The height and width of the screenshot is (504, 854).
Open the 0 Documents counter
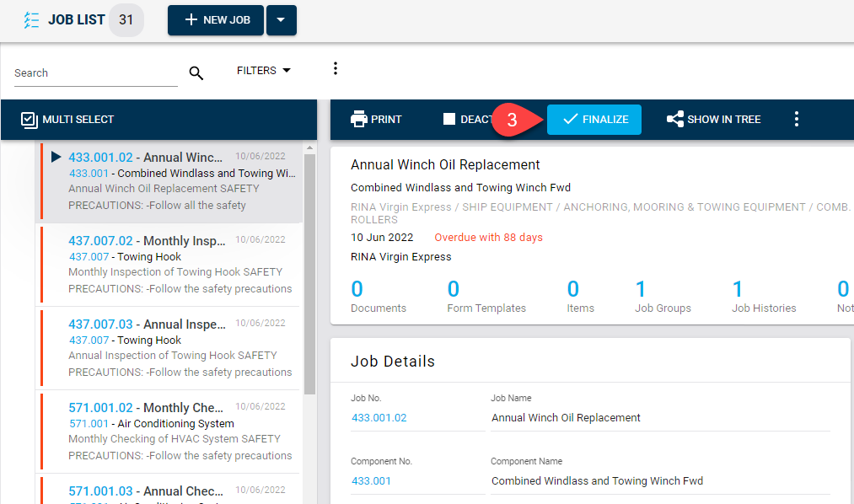pos(379,296)
